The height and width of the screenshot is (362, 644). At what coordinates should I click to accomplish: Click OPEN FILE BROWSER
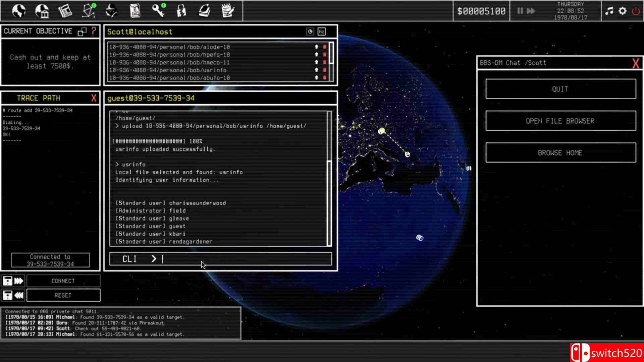(560, 121)
